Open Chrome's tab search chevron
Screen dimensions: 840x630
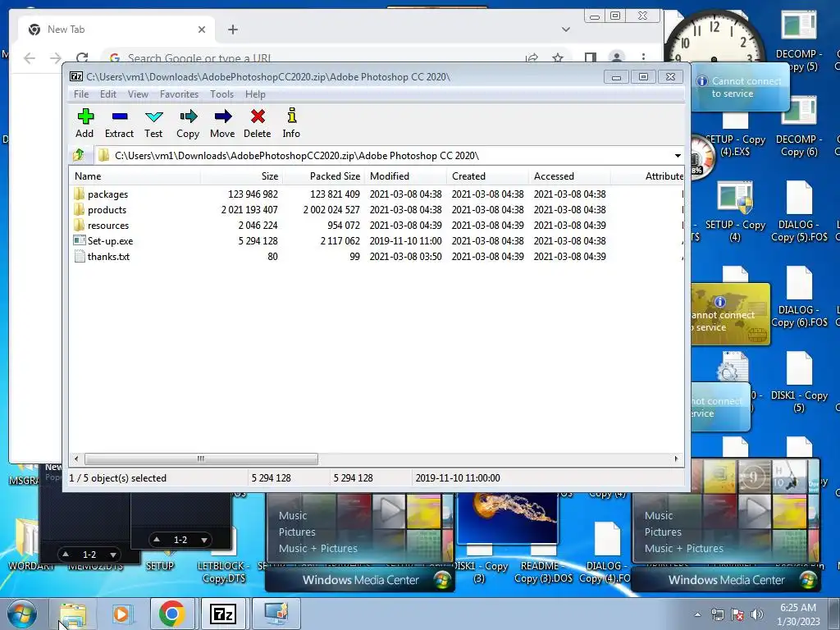[x=566, y=30]
